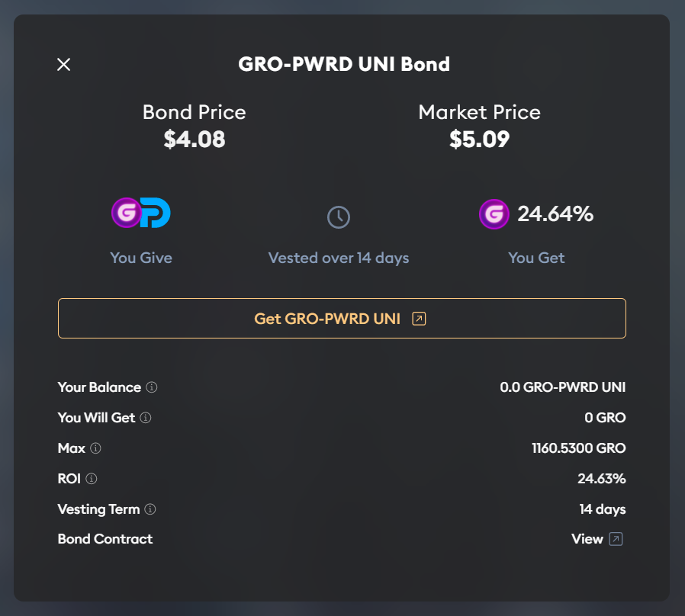
Task: Click the GRO-PWRD UNI Bond title
Action: click(x=344, y=64)
